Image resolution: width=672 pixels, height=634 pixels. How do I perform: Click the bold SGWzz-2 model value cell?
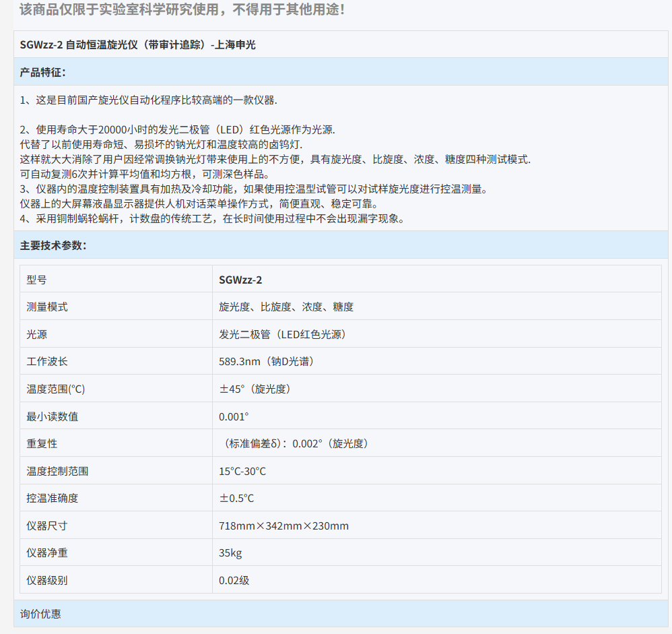point(240,280)
